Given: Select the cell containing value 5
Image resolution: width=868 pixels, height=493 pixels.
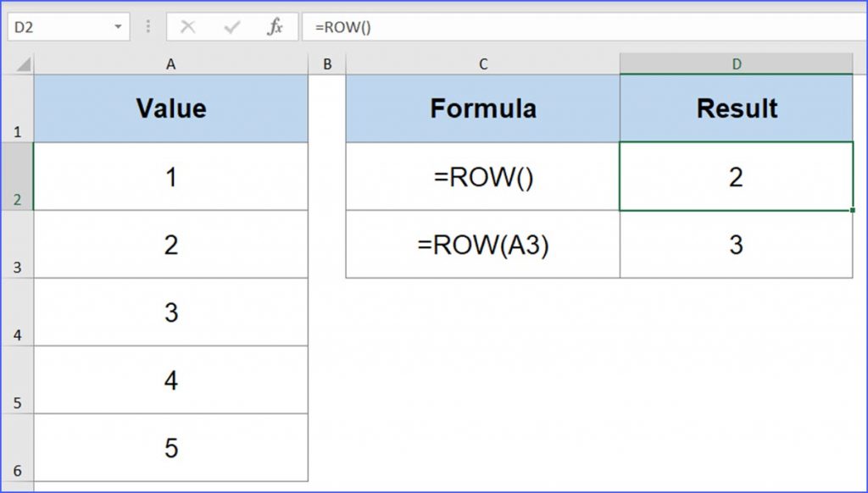Looking at the screenshot, I should 171,447.
